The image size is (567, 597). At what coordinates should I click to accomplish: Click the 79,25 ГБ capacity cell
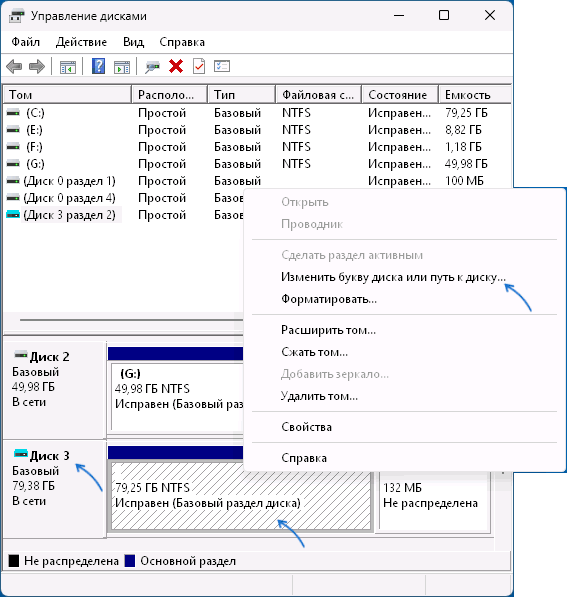[466, 113]
